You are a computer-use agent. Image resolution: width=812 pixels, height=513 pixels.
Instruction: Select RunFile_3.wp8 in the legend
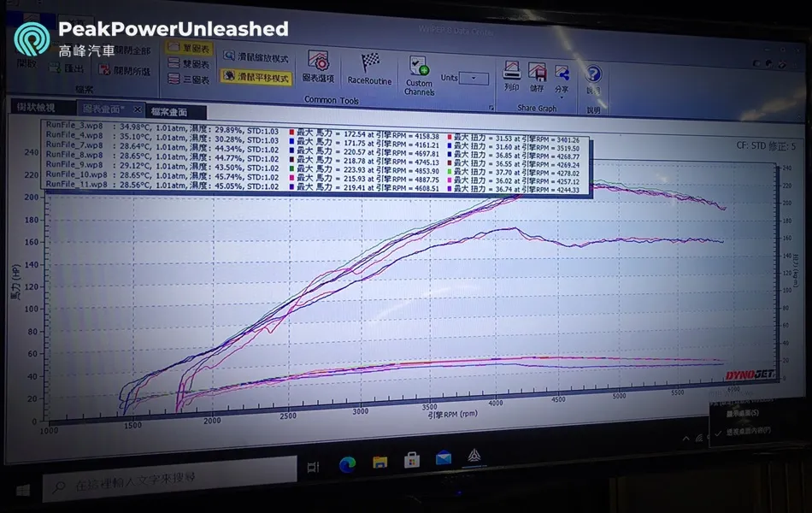tap(74, 125)
